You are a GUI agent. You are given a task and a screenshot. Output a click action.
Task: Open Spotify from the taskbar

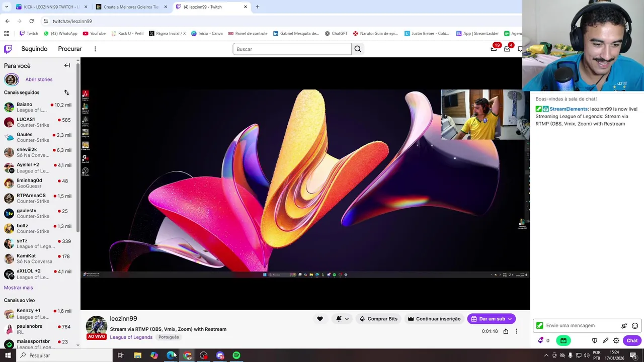[x=236, y=355]
